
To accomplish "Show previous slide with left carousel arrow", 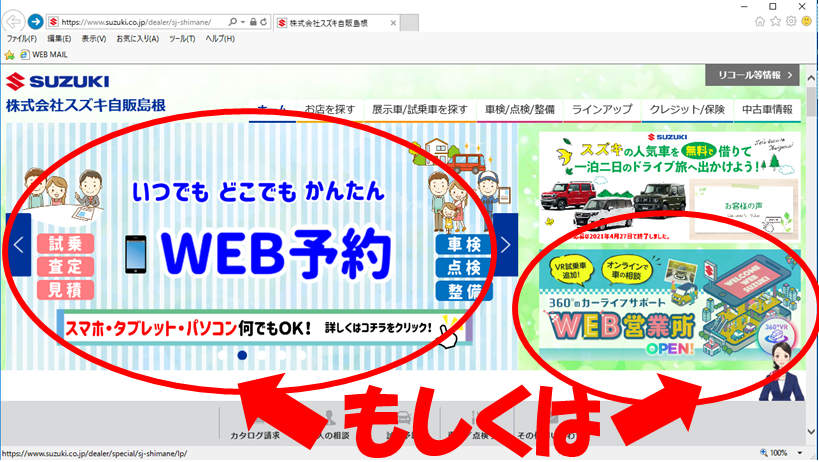I will coord(18,245).
